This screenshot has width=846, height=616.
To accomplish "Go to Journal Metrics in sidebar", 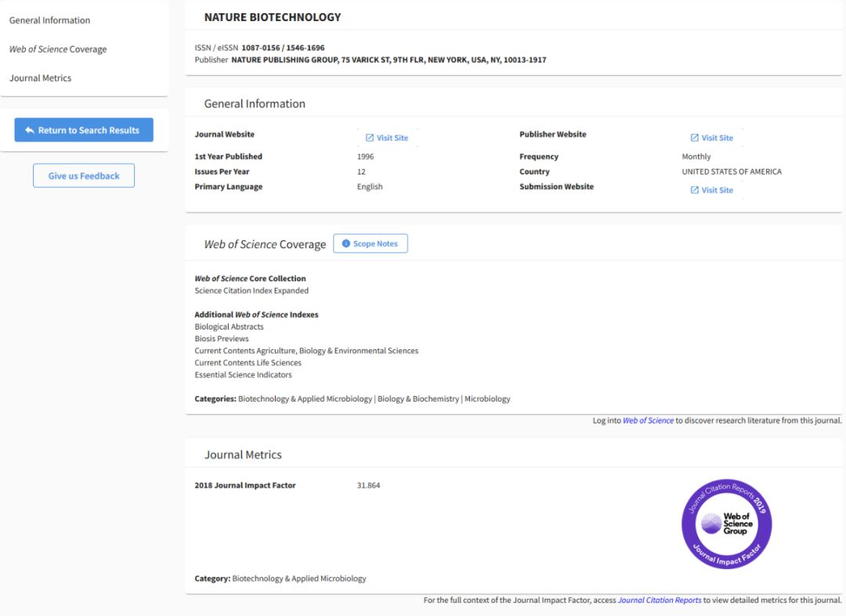I will pos(40,78).
